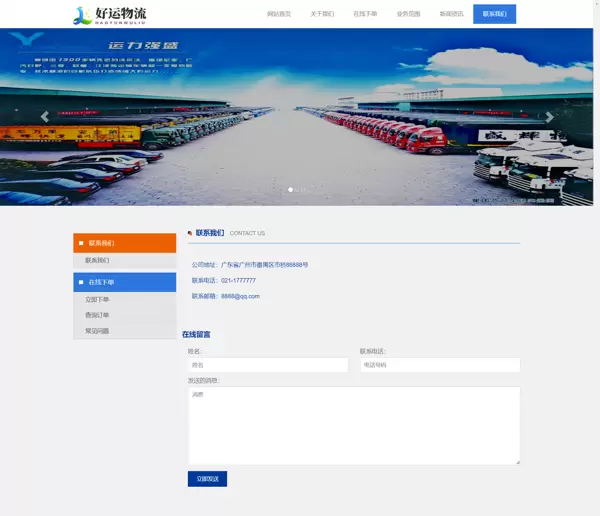Click square bullet beside orange 联系我们 header
The width and height of the screenshot is (600, 516).
81,243
